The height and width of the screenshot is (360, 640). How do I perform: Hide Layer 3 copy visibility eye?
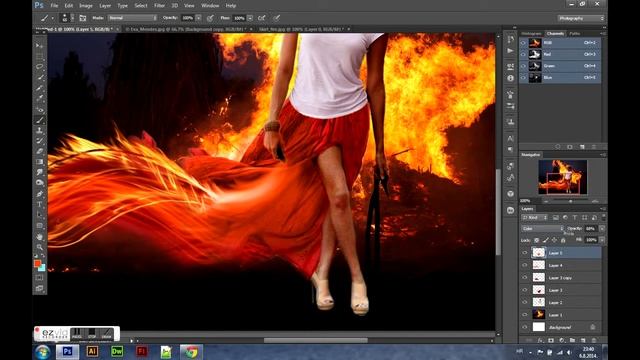(x=524, y=278)
